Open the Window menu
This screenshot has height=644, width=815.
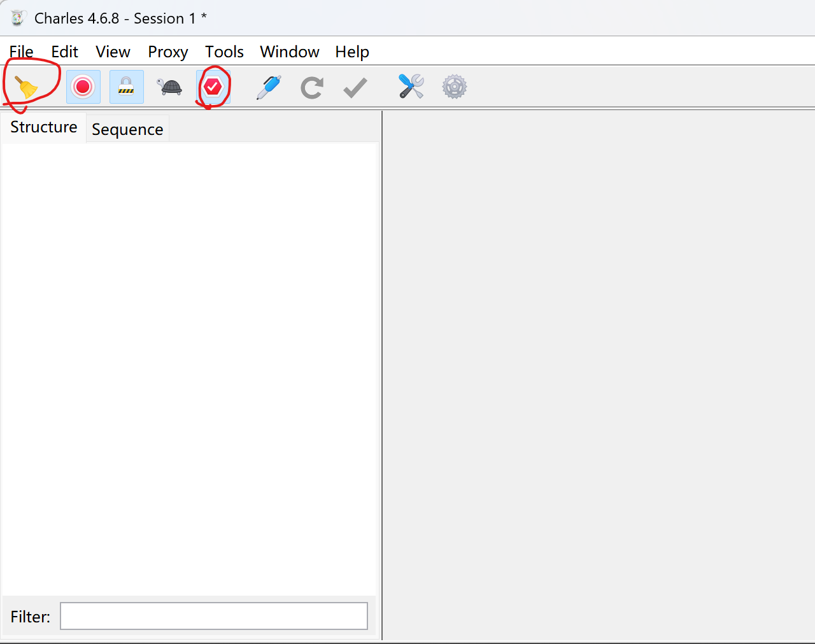pyautogui.click(x=290, y=52)
